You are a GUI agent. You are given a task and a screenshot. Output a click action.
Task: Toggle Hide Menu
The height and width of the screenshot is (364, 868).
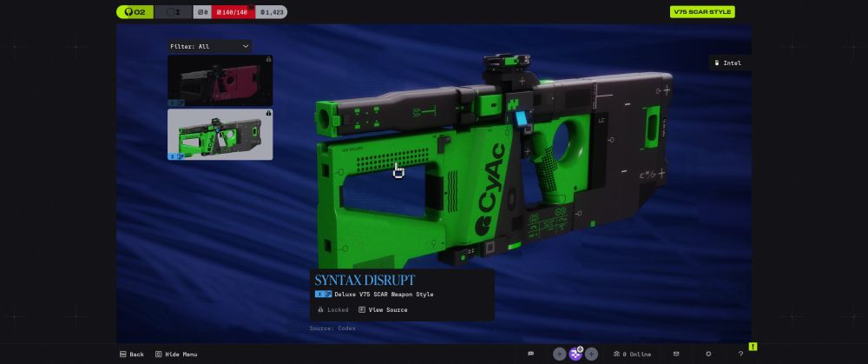coord(176,354)
